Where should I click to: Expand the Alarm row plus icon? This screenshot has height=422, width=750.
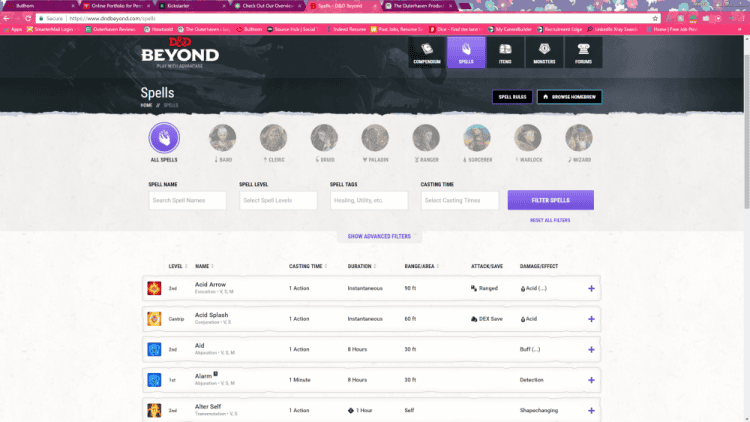[x=591, y=380]
